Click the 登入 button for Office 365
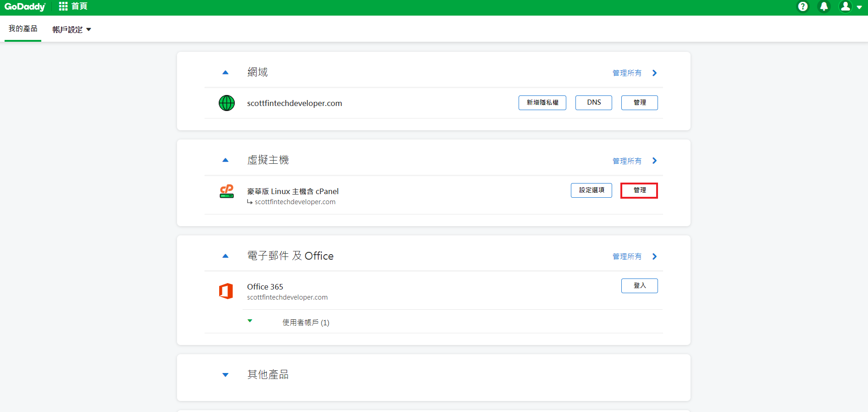868x412 pixels. coord(640,286)
